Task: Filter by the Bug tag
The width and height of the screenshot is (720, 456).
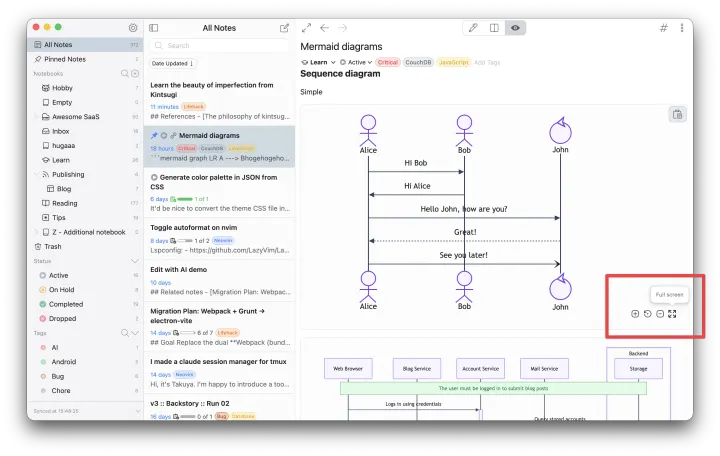Action: (85, 377)
